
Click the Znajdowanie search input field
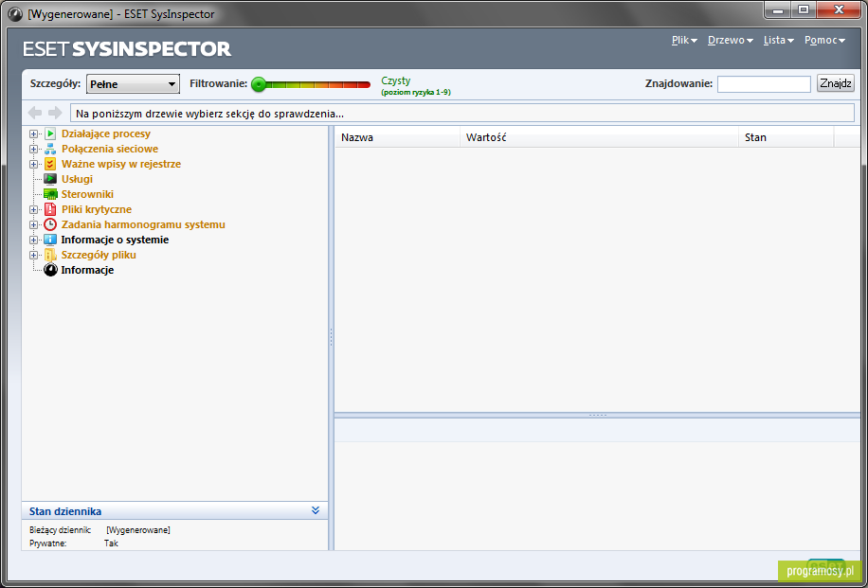(764, 84)
